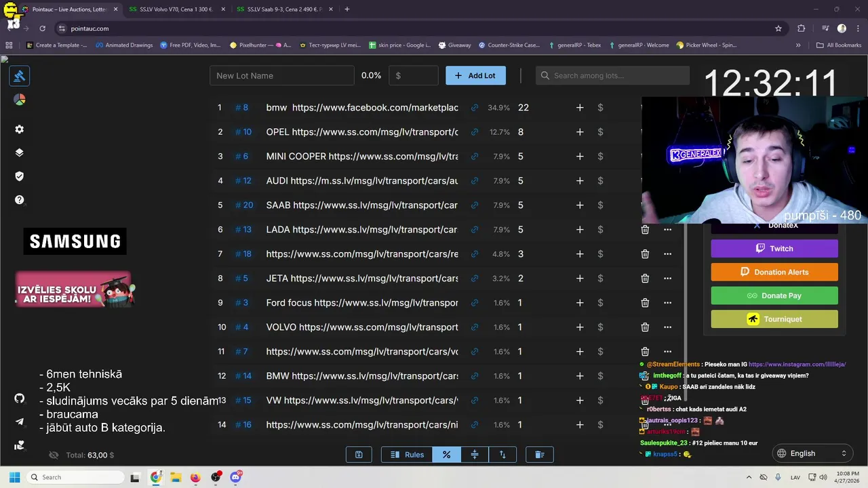
Task: Click link icon on Ford focus row
Action: click(475, 303)
